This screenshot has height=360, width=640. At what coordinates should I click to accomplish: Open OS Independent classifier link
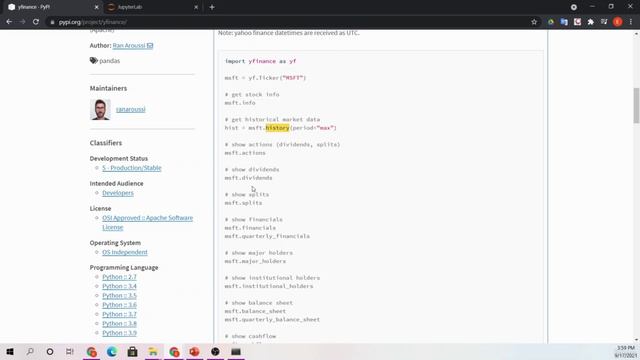click(x=124, y=252)
